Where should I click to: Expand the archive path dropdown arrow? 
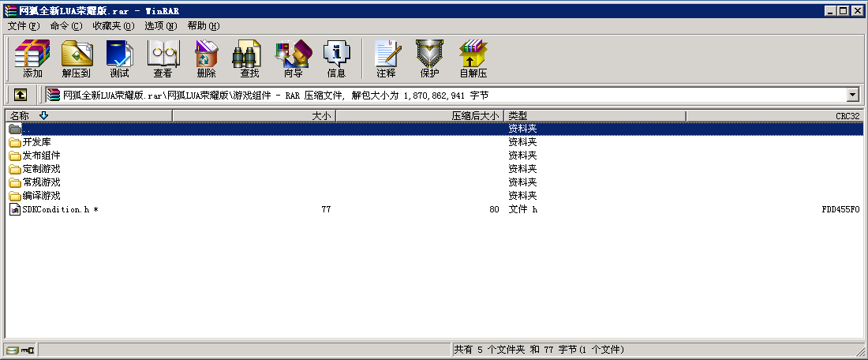tap(852, 95)
